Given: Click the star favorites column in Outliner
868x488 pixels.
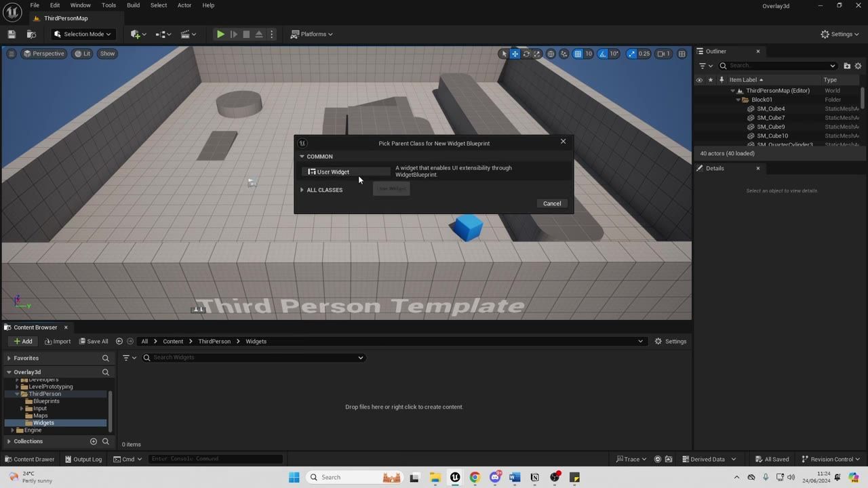Looking at the screenshot, I should tap(711, 80).
